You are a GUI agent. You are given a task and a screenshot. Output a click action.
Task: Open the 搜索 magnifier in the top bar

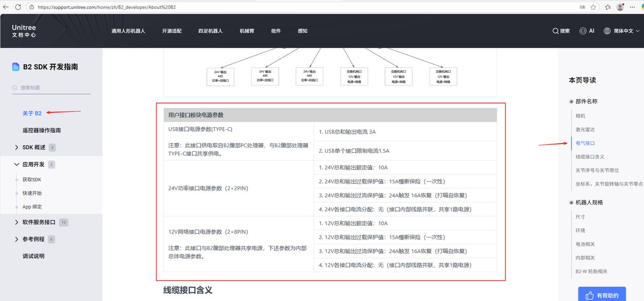pos(555,31)
